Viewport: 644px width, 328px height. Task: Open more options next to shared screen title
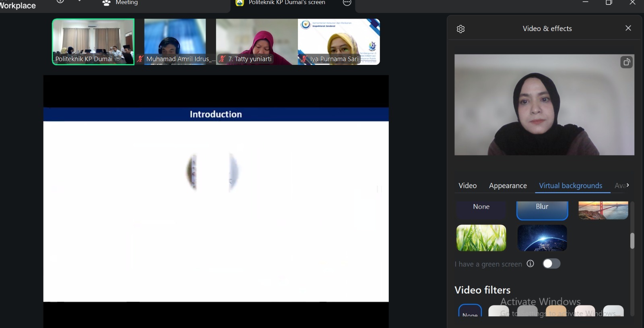(x=347, y=3)
